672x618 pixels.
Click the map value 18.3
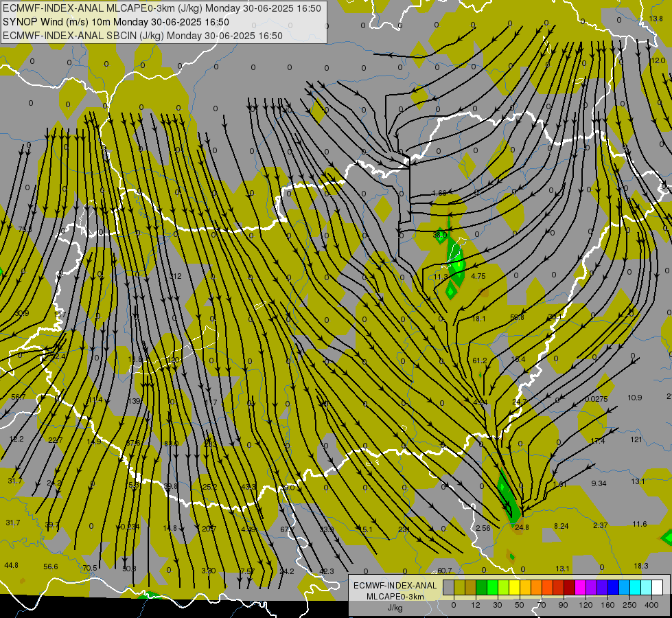(x=641, y=566)
